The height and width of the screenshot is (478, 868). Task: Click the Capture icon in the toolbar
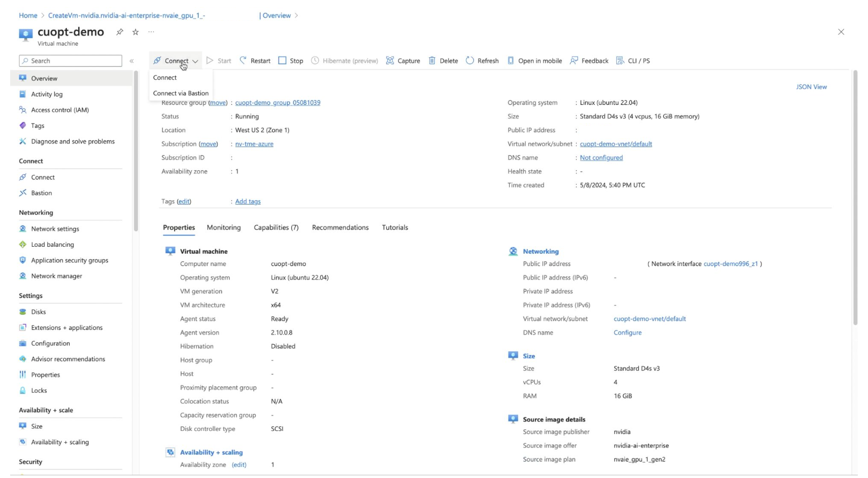point(390,60)
